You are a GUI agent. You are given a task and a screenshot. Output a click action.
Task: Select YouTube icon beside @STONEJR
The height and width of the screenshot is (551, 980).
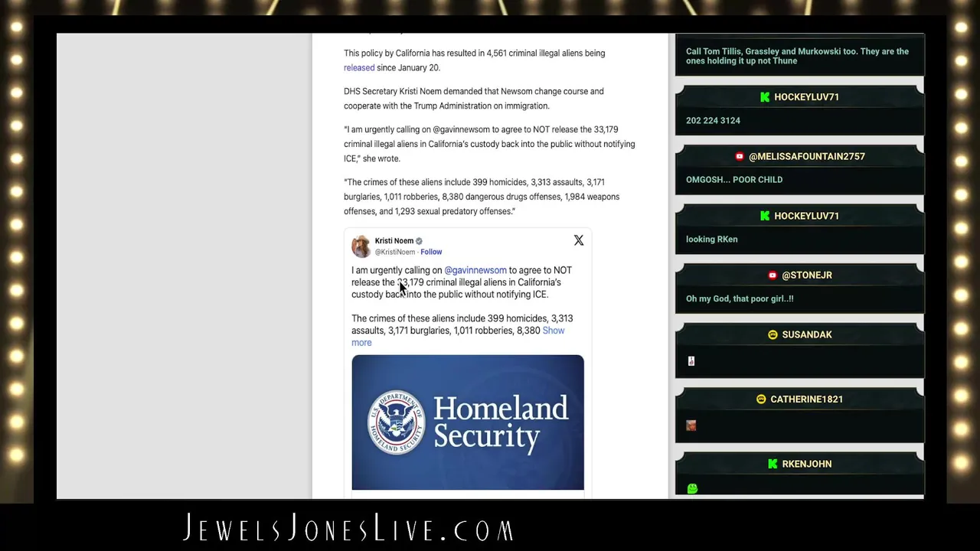point(773,275)
